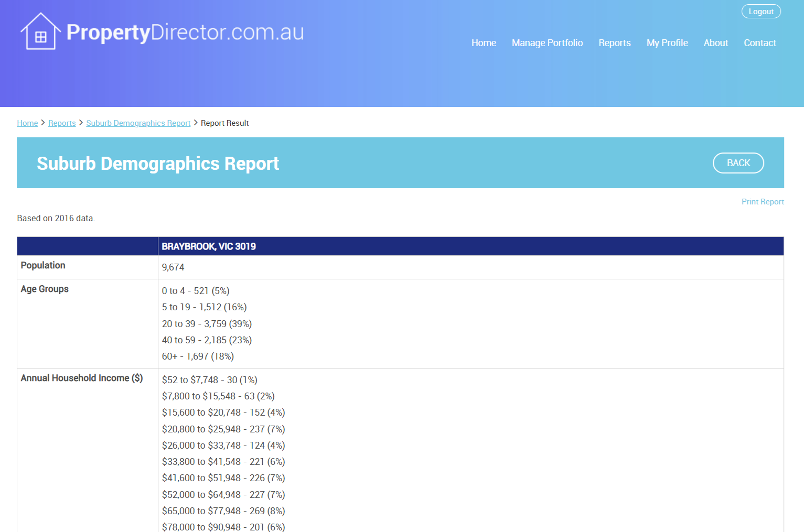Select About in the navigation bar
This screenshot has height=532, width=804.
[x=715, y=43]
